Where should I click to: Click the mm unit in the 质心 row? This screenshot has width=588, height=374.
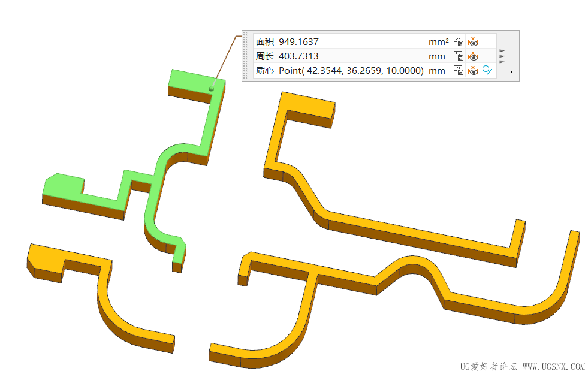point(437,71)
